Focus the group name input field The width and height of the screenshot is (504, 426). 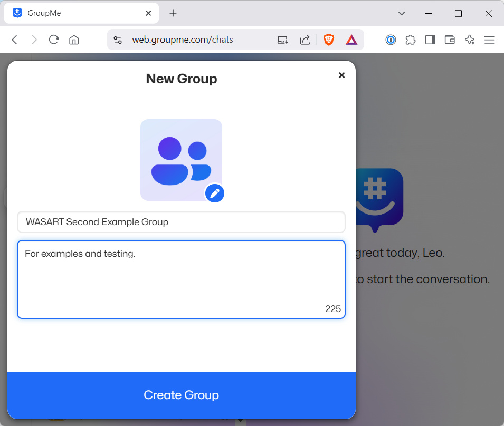click(182, 222)
